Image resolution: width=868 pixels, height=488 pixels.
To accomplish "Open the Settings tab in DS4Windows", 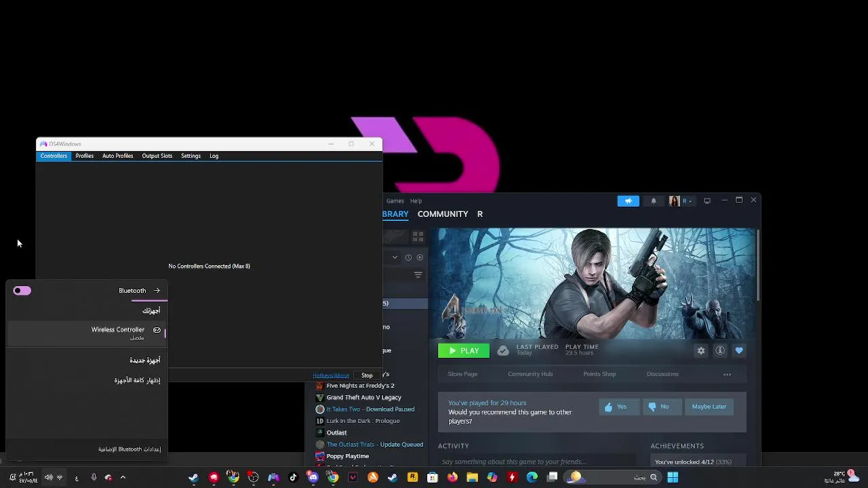I will pyautogui.click(x=191, y=156).
